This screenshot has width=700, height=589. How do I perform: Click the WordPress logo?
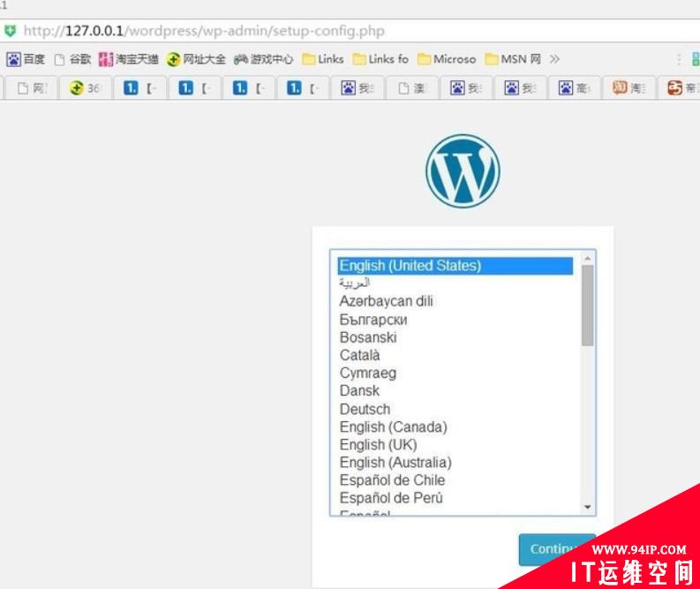463,171
